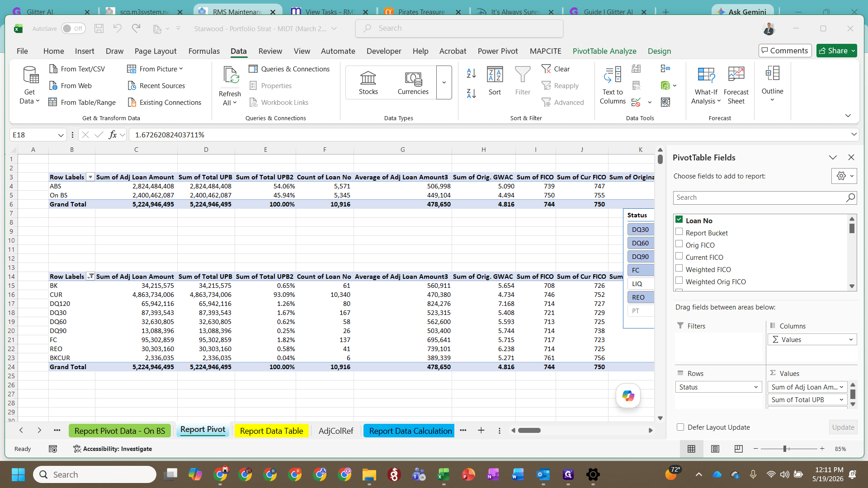This screenshot has height=488, width=868.
Task: Expand the Data Types gallery
Action: point(444,83)
